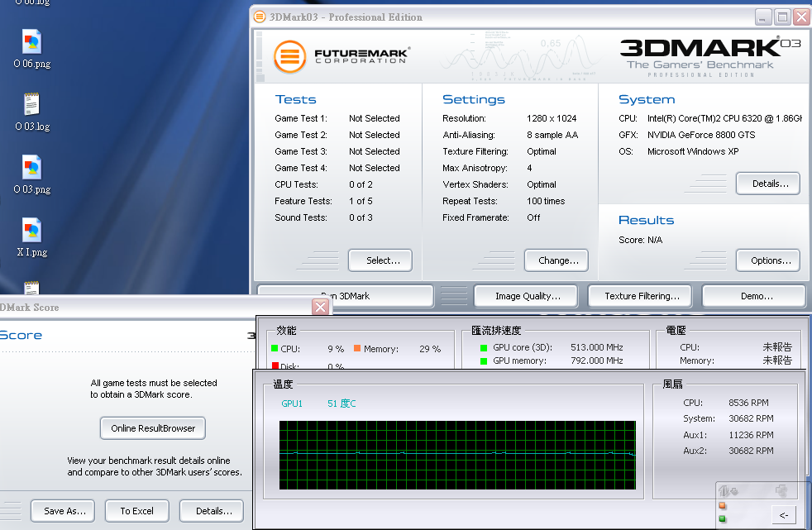The image size is (812, 530).
Task: Select the X I.png desktop icon
Action: 32,232
